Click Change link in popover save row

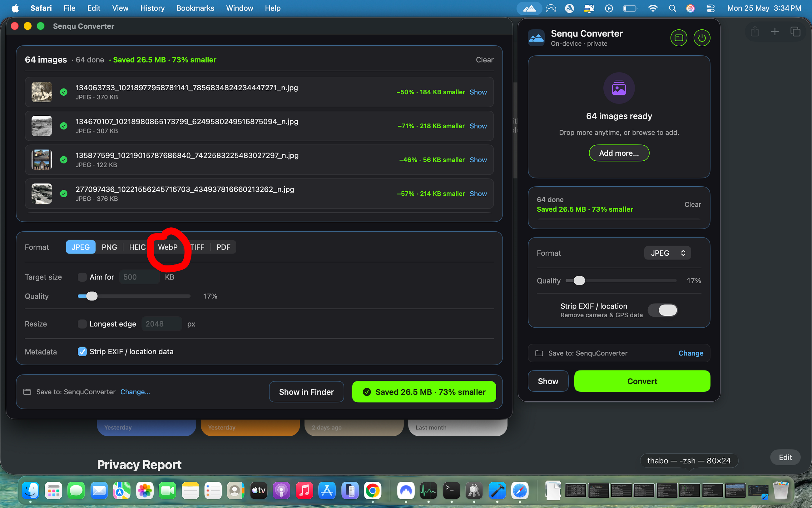[x=691, y=353]
